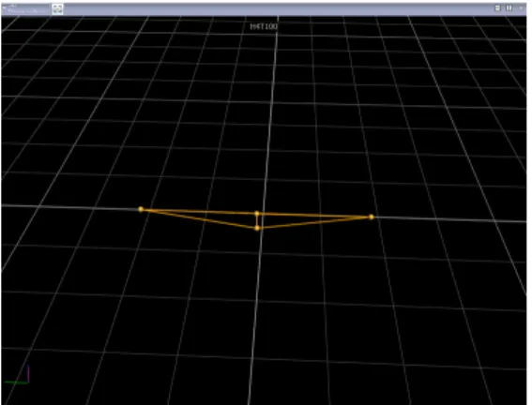Viewport: 532px width, 405px height.
Task: Click the pause icon in the header bar
Action: pos(509,8)
